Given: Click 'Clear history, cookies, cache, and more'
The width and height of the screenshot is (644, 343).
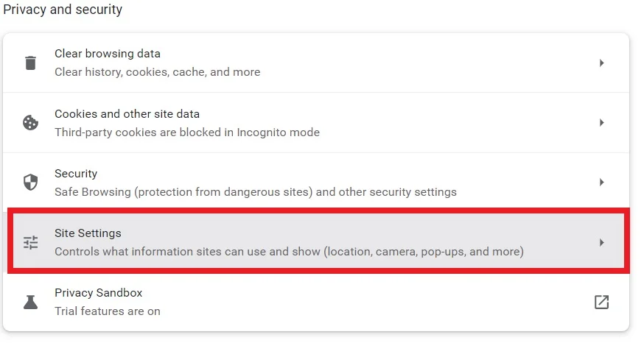Looking at the screenshot, I should coord(157,72).
